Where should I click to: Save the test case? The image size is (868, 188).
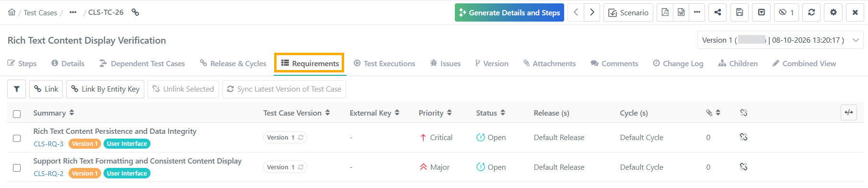click(x=740, y=12)
